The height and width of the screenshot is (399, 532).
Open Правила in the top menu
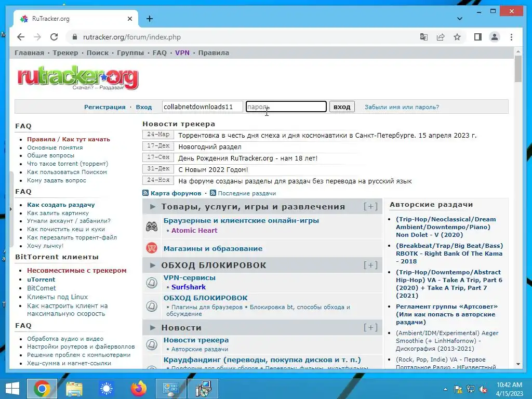[214, 52]
